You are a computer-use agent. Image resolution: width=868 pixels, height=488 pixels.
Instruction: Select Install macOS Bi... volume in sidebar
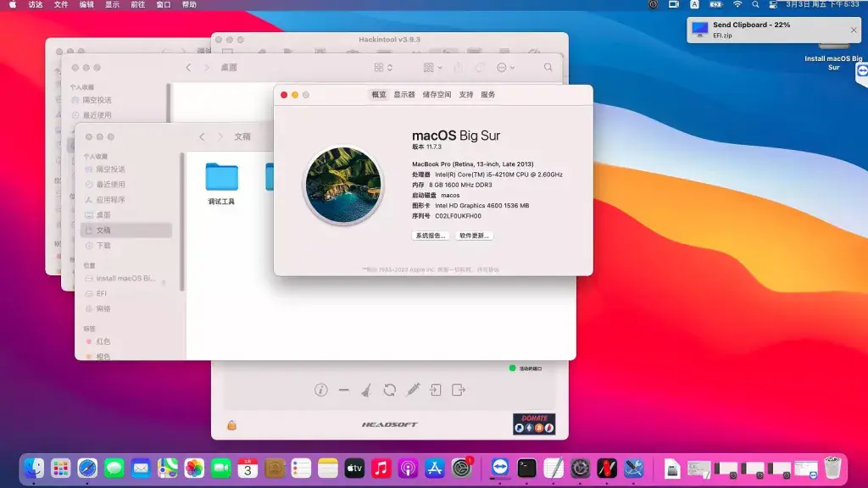point(127,278)
